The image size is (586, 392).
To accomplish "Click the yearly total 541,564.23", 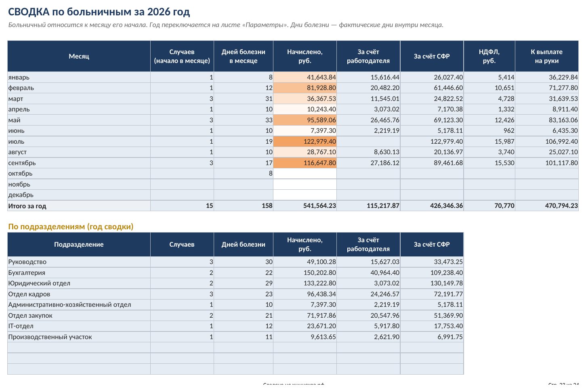I will point(305,206).
